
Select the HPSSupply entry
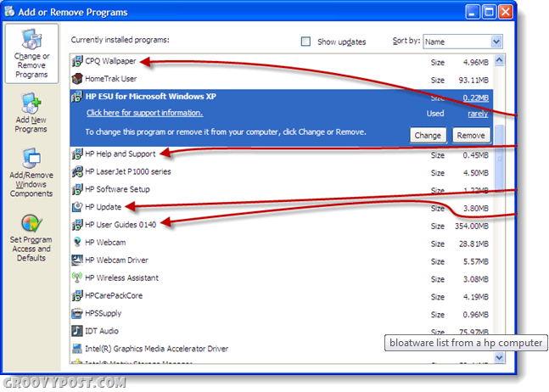click(x=282, y=314)
